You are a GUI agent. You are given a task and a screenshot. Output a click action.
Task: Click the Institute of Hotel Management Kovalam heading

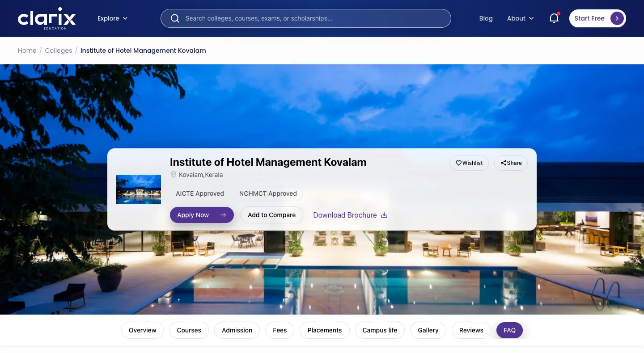[x=268, y=162]
